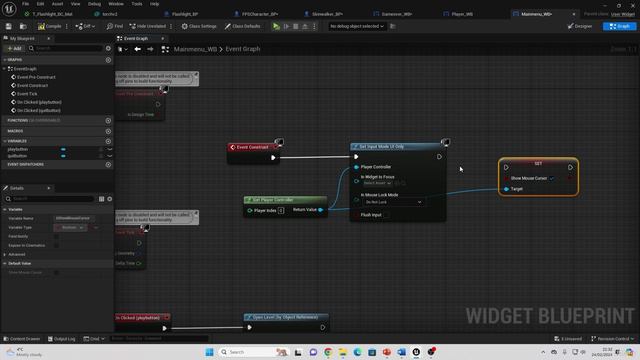Switch to the FPSCharacter_BP tab
This screenshot has height=360, width=640.
click(x=256, y=14)
